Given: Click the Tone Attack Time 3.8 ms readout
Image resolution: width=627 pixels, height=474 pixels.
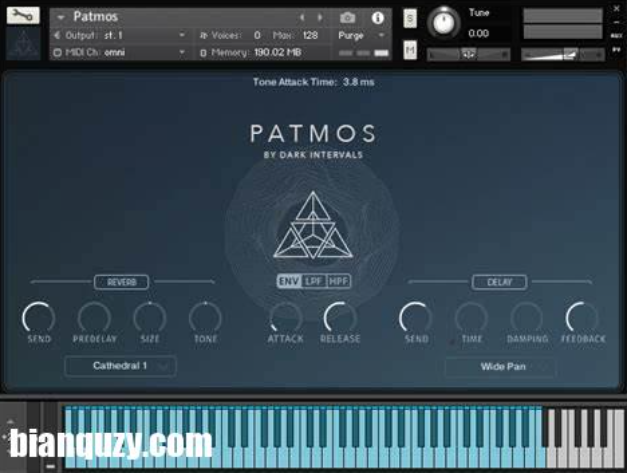Looking at the screenshot, I should point(314,82).
